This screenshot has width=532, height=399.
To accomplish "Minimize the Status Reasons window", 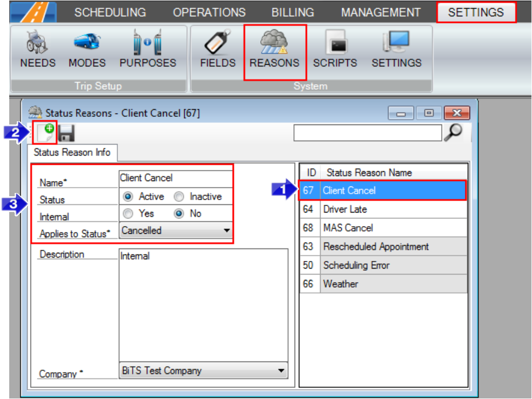I will coord(400,113).
